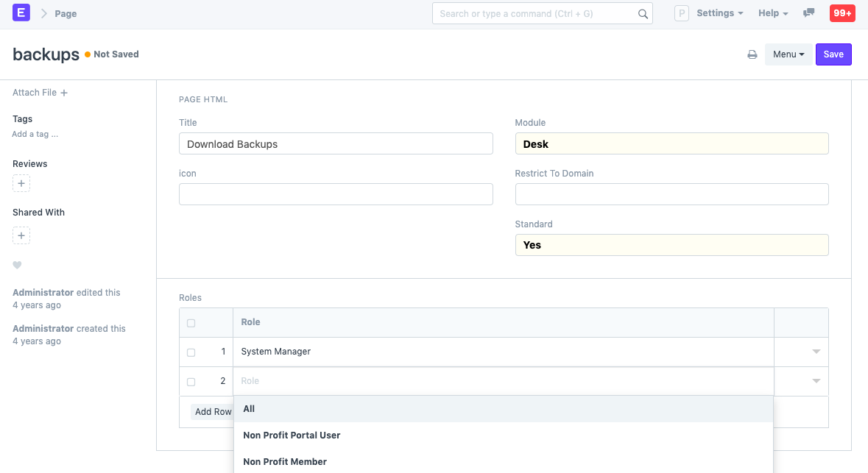The height and width of the screenshot is (473, 868).
Task: Add a review with the Reviews plus button
Action: coord(21,183)
